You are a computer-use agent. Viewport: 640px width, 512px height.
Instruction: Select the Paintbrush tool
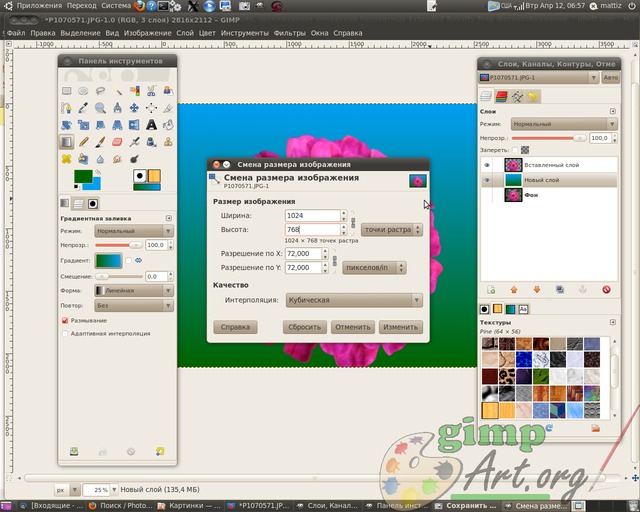coord(100,142)
